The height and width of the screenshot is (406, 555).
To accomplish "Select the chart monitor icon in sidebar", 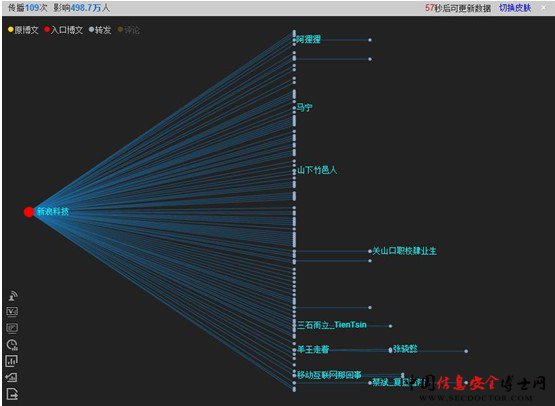I will (12, 328).
